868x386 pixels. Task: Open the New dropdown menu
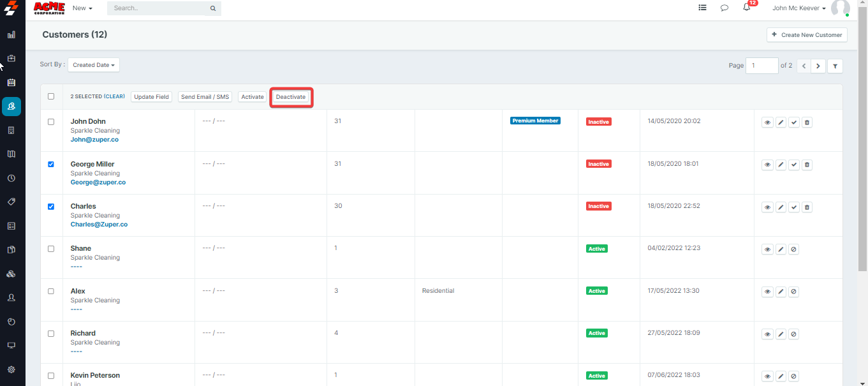(x=82, y=8)
